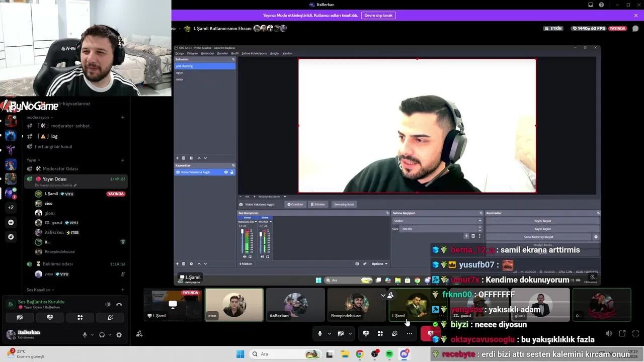
Task: Toggle lock on Video Yakalama Aygıtı source
Action: pos(231,172)
